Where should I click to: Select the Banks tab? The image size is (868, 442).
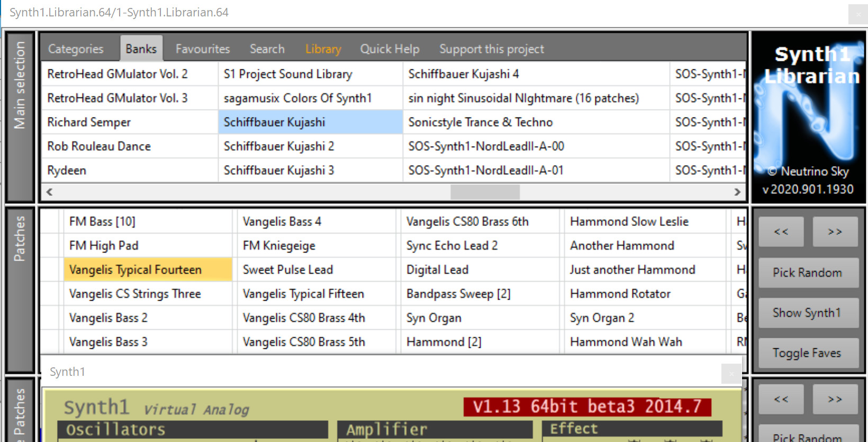(141, 49)
